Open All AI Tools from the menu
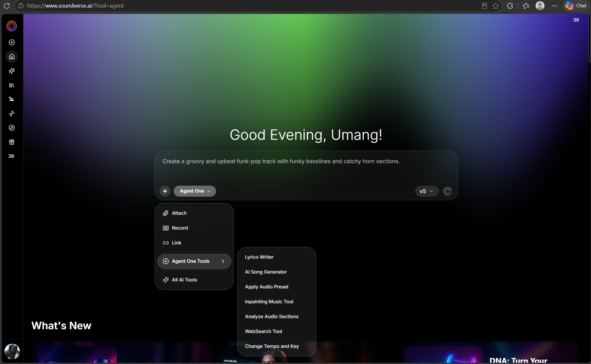This screenshot has height=364, width=591. (194, 280)
